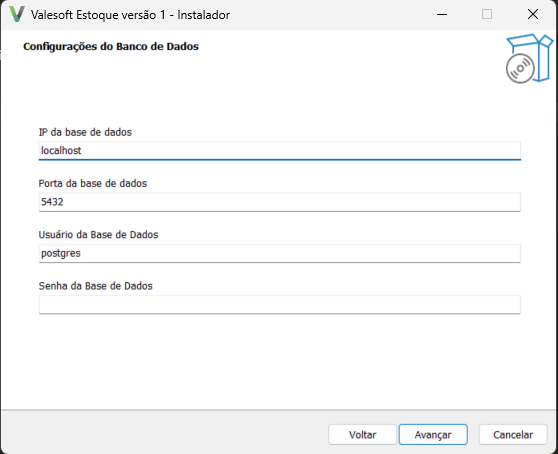The height and width of the screenshot is (454, 558).
Task: Click the 'Configurações do Banco de Dados' heading
Action: tap(111, 46)
